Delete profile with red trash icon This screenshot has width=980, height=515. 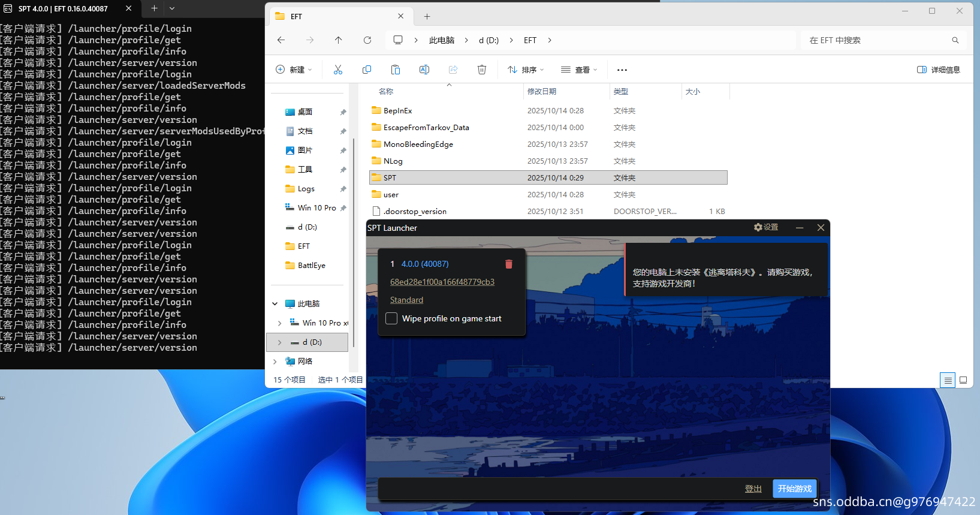(x=508, y=264)
